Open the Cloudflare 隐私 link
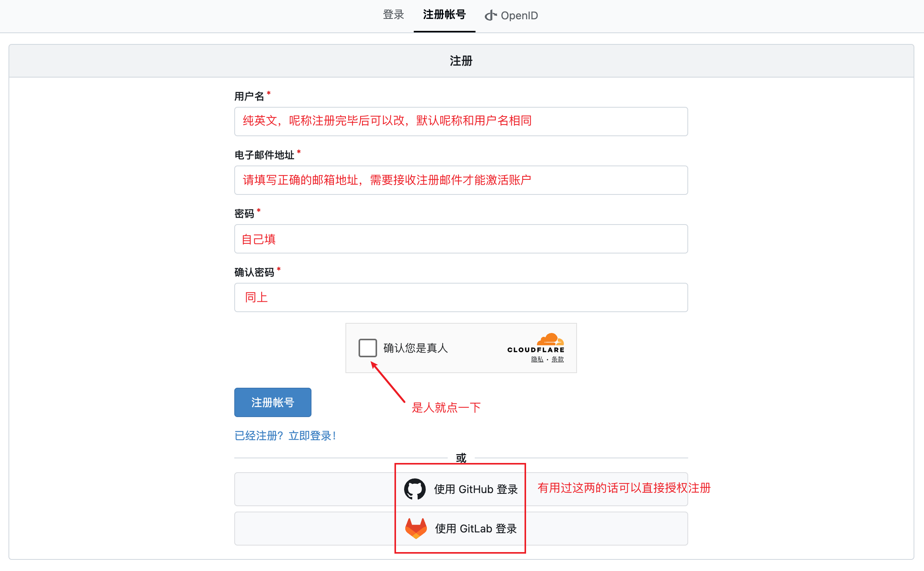Screen dimensions: 924x571 [x=537, y=359]
